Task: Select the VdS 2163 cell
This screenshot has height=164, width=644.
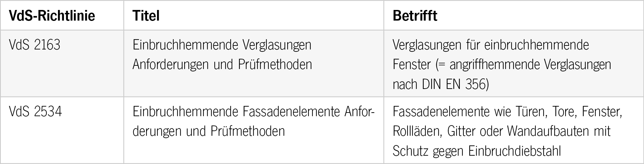Action: click(35, 44)
